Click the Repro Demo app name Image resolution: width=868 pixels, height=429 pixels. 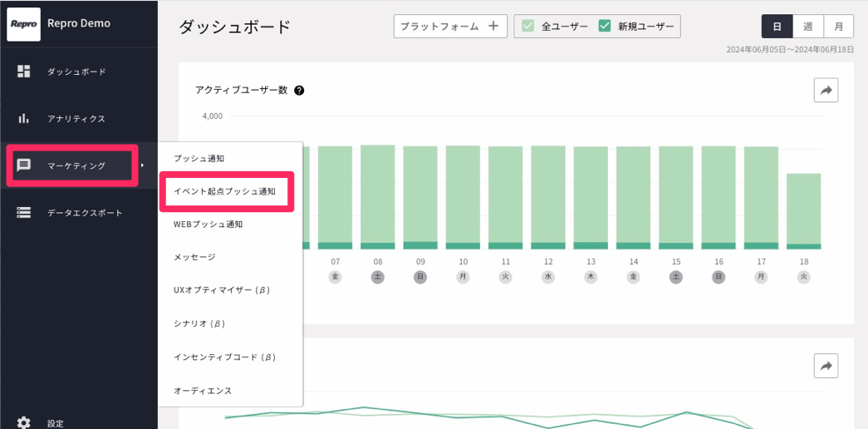(x=79, y=23)
